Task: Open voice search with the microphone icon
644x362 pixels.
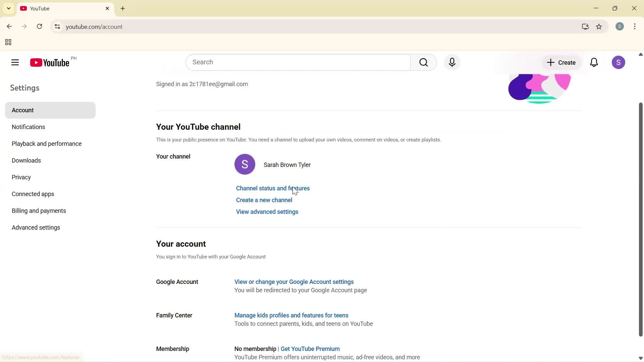Action: pos(452,62)
